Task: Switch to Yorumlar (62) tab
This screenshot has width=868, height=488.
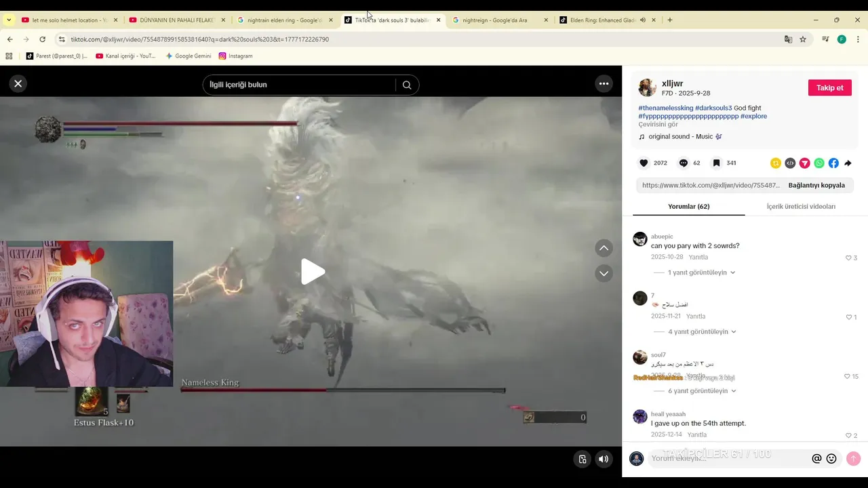Action: click(x=688, y=206)
